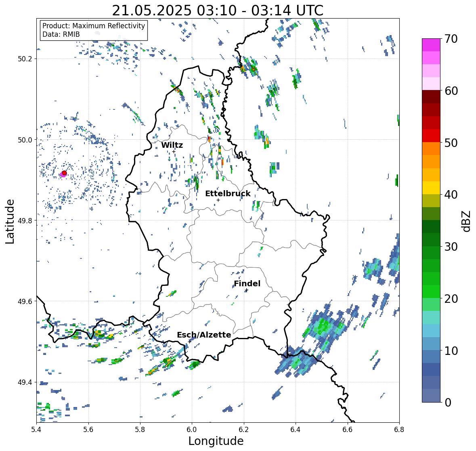The width and height of the screenshot is (476, 451).
Task: Click the 49.6 latitude tick label
Action: (25, 301)
